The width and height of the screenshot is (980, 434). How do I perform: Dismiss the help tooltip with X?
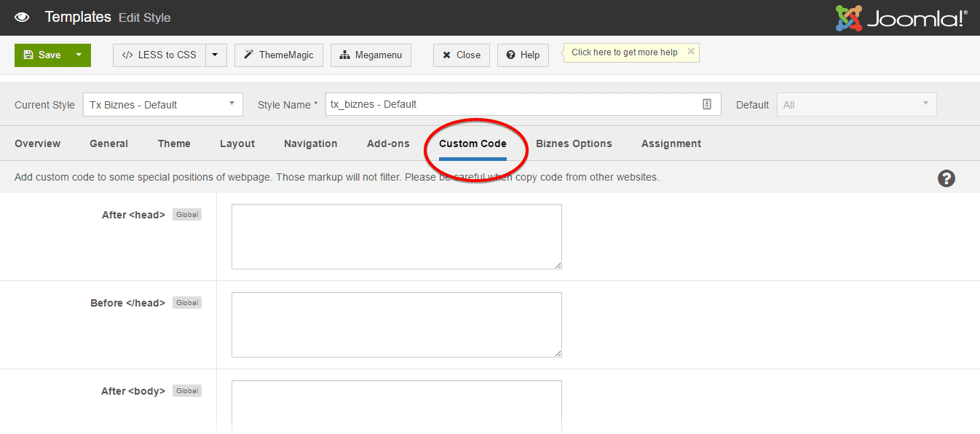point(691,52)
